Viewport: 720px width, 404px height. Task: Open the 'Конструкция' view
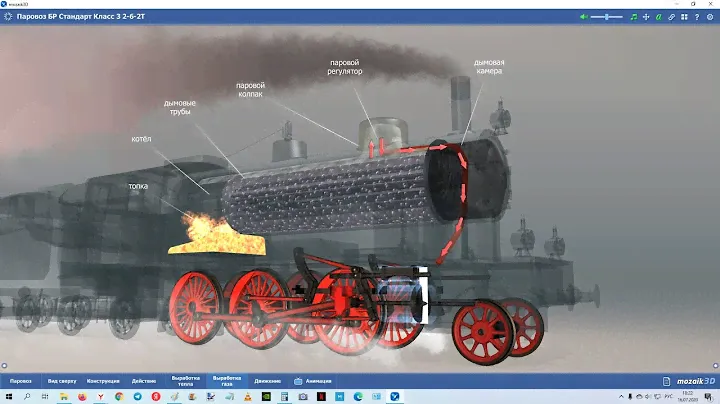tap(103, 381)
